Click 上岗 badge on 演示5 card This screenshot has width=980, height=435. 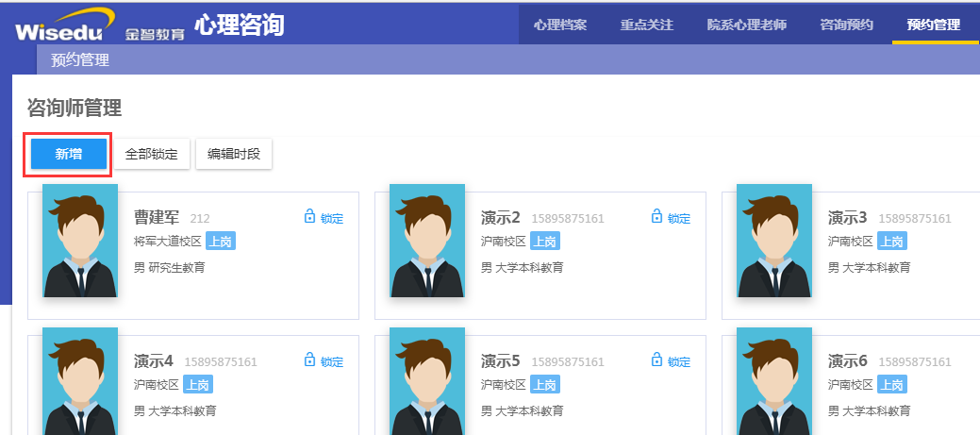[545, 384]
